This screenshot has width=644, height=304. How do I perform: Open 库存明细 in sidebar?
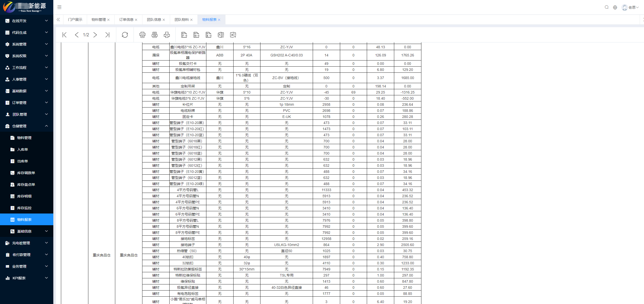pyautogui.click(x=27, y=196)
